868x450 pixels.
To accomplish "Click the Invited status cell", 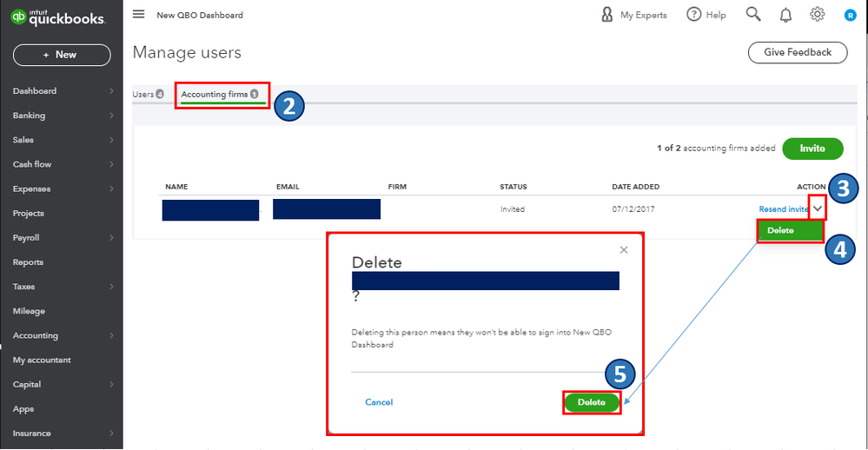I will [x=513, y=209].
